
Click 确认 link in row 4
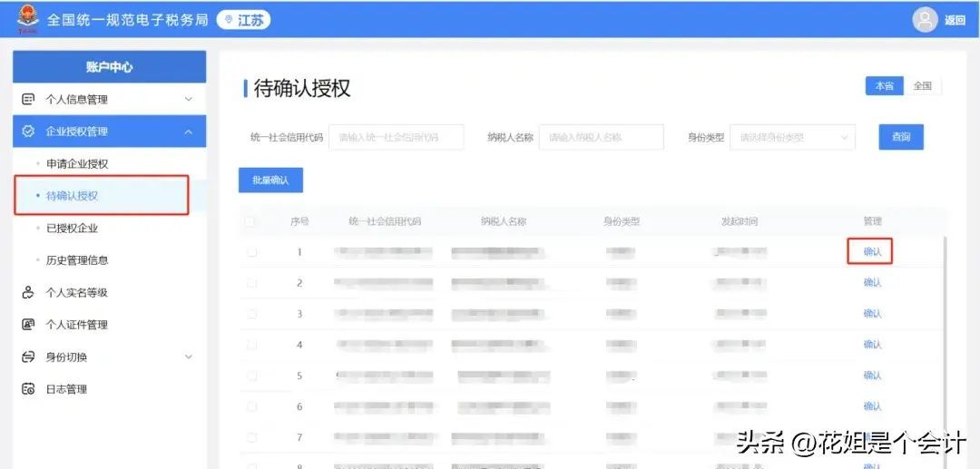(873, 344)
